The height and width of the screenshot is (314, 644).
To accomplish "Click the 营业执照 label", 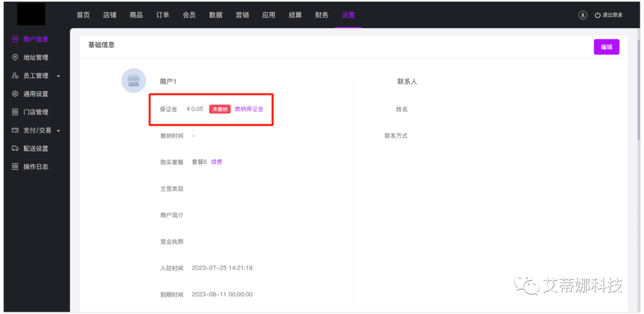I will click(172, 242).
